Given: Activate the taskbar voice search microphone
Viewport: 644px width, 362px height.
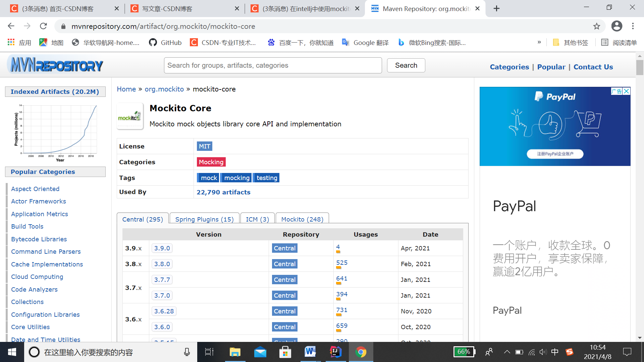Looking at the screenshot, I should click(187, 352).
